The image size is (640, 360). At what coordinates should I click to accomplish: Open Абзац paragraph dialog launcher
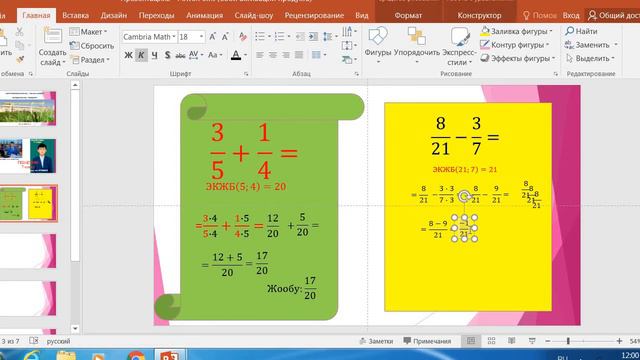tap(356, 74)
